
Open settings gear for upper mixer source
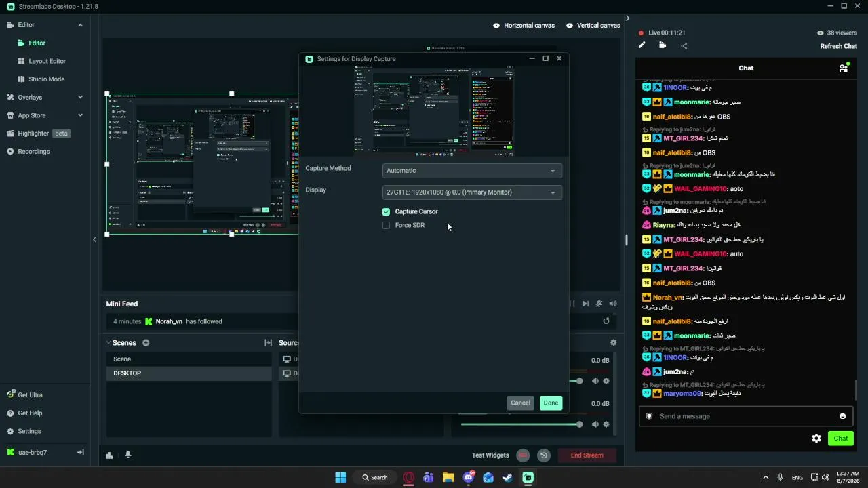(606, 381)
